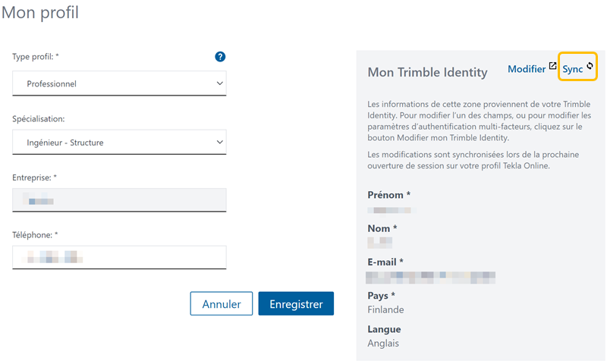Image resolution: width=607 pixels, height=364 pixels.
Task: Save the profile with Enregistrer
Action: (x=296, y=304)
